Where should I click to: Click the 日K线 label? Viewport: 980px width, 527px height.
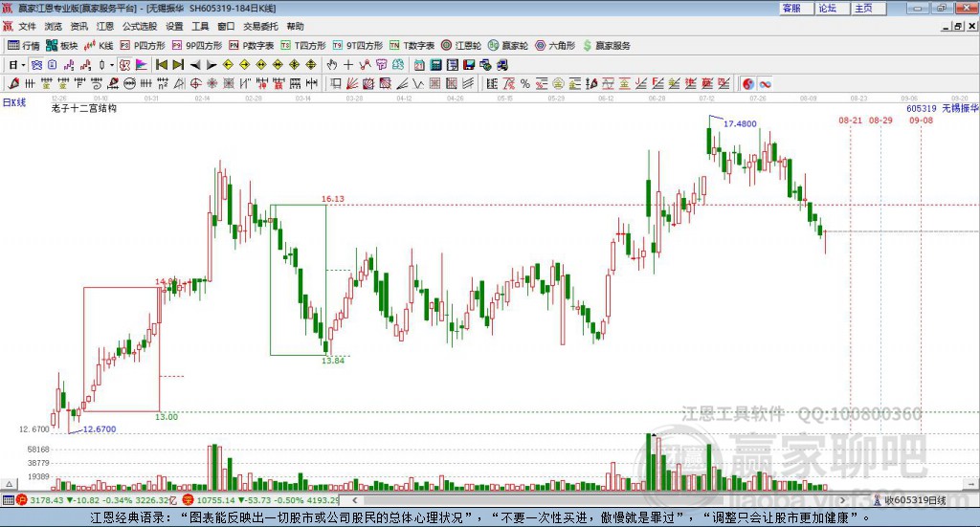click(13, 102)
